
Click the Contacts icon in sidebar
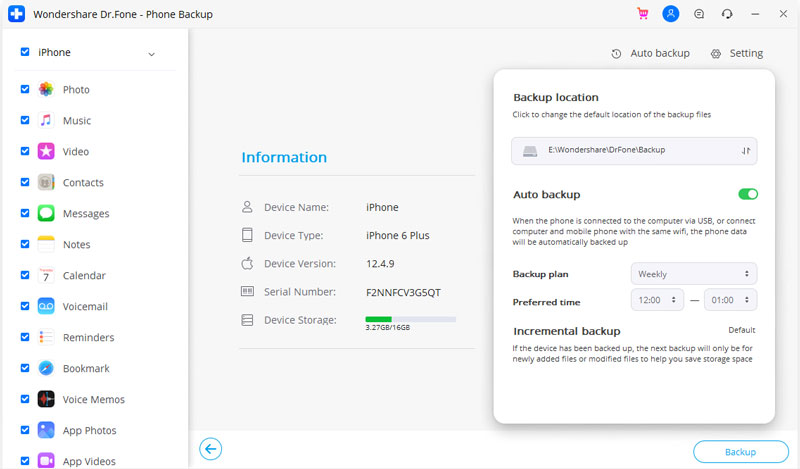(x=46, y=182)
